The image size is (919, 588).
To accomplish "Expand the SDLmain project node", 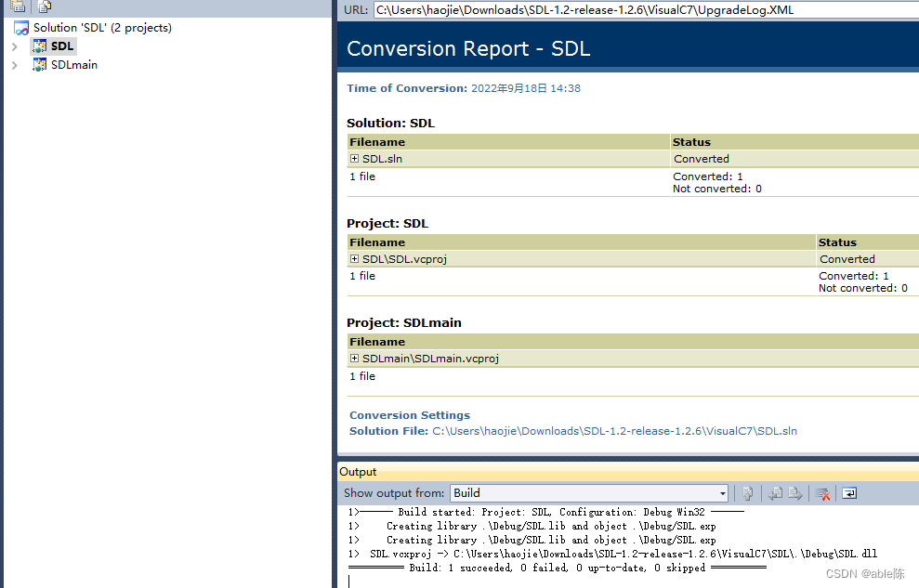I will 15,65.
